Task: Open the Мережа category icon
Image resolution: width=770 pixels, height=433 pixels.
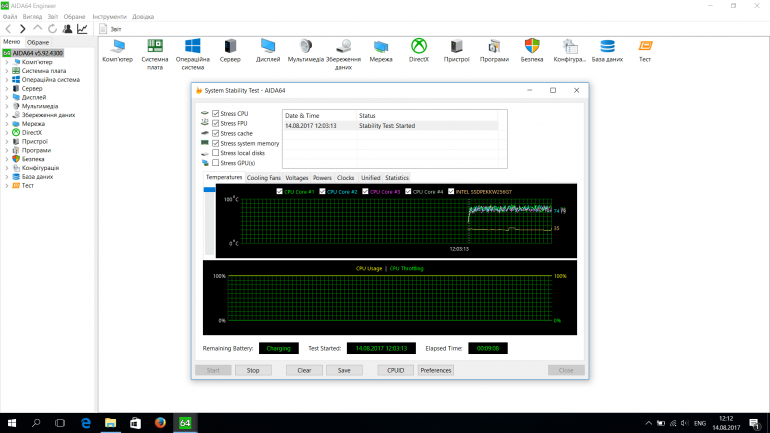Action: [x=381, y=51]
